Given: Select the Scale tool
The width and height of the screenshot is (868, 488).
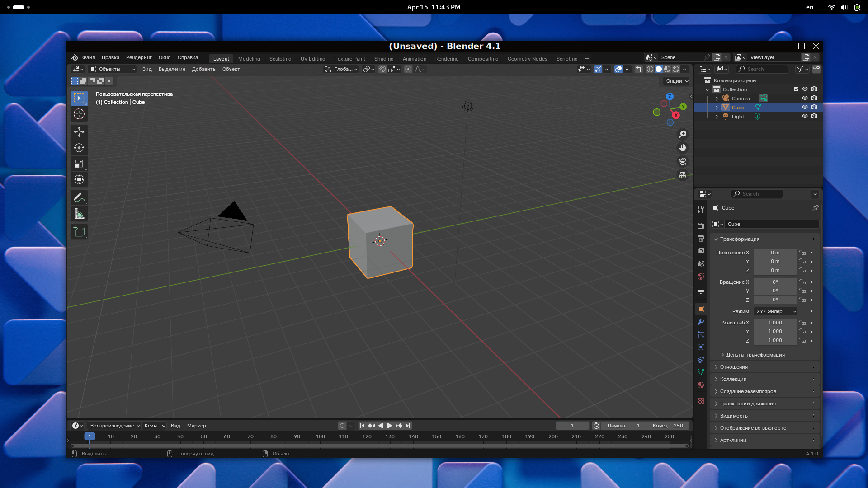Looking at the screenshot, I should (79, 164).
